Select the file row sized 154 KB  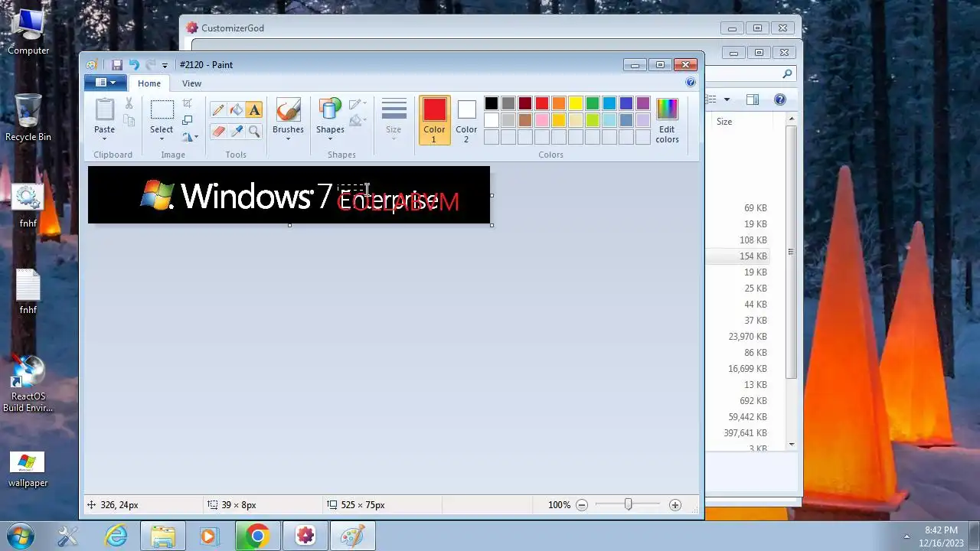(x=738, y=256)
